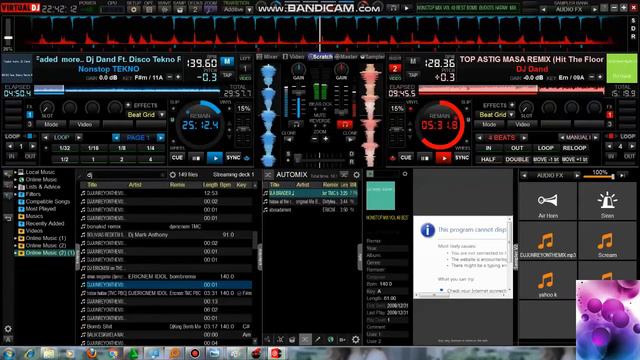640x360 pixels.
Task: Hit the left deck CUE button
Action: coord(177,158)
